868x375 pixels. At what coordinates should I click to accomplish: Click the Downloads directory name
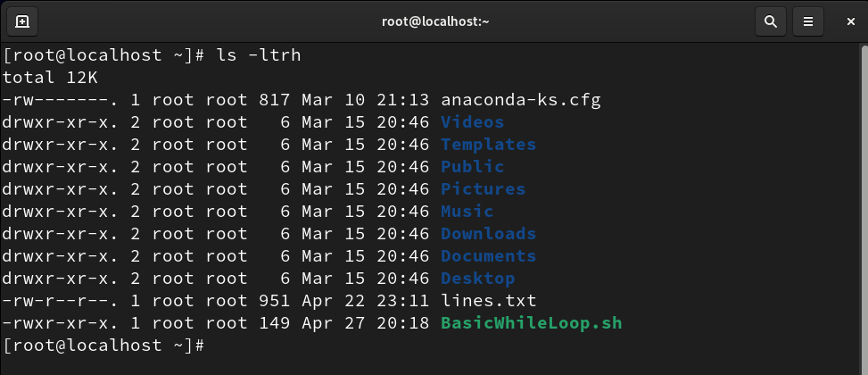click(x=489, y=234)
